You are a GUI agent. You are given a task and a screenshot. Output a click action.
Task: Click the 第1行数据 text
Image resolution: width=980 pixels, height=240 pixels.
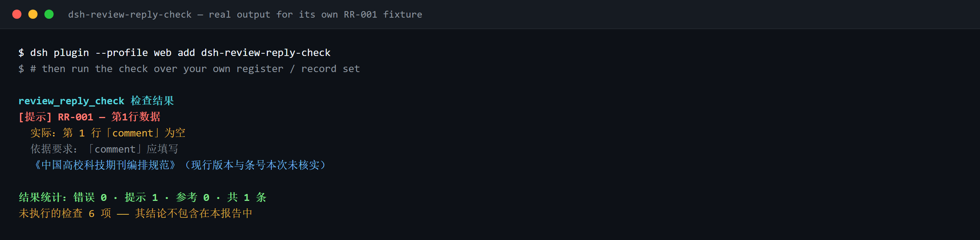(136, 117)
